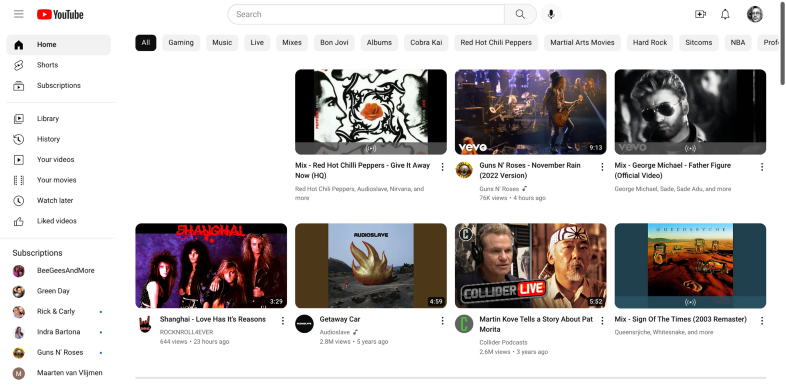The height and width of the screenshot is (388, 786).
Task: Open Audioslave channel avatar by Getaway Car
Action: (304, 324)
